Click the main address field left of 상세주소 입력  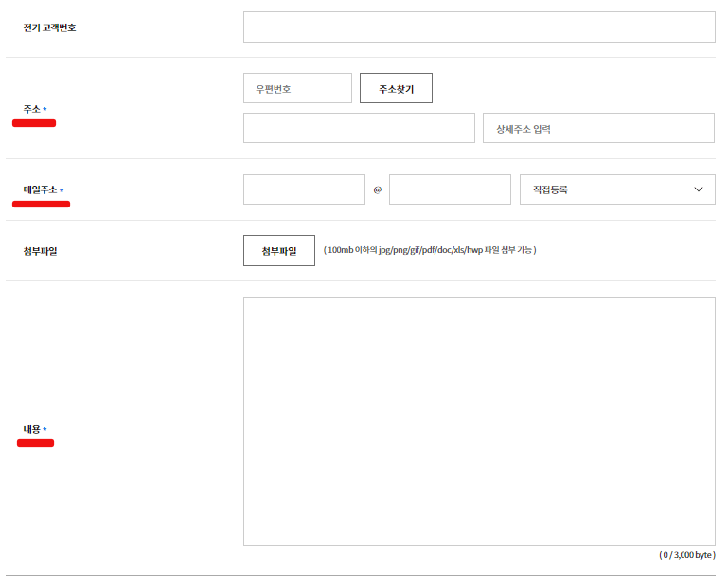pos(359,128)
